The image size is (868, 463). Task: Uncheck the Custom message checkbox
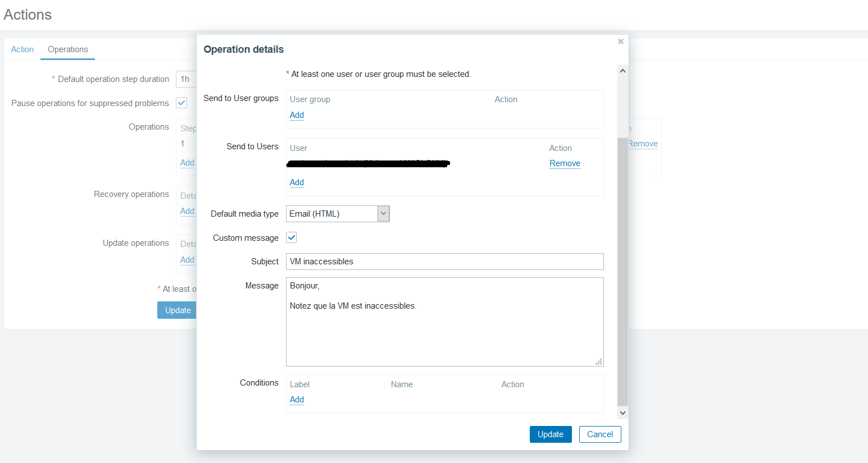pyautogui.click(x=292, y=237)
